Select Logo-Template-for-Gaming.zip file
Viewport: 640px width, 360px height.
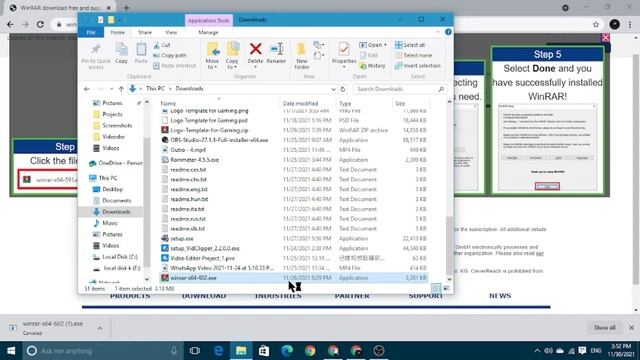coord(293,130)
